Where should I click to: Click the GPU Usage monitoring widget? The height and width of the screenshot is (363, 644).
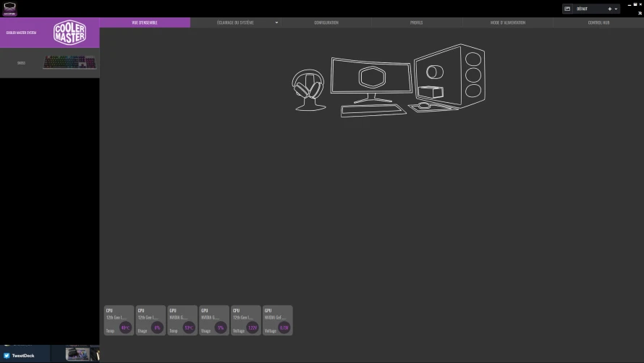point(214,320)
